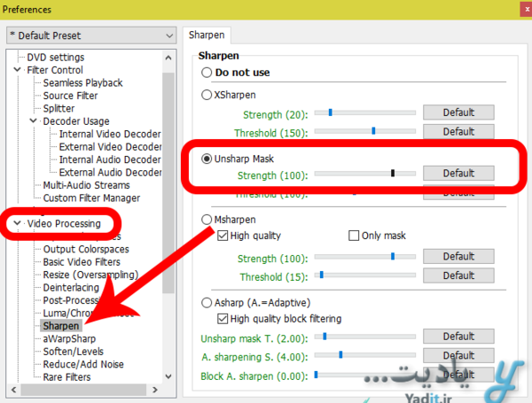Click the Msharpen Strength slider
Image resolution: width=532 pixels, height=403 pixels.
point(365,257)
